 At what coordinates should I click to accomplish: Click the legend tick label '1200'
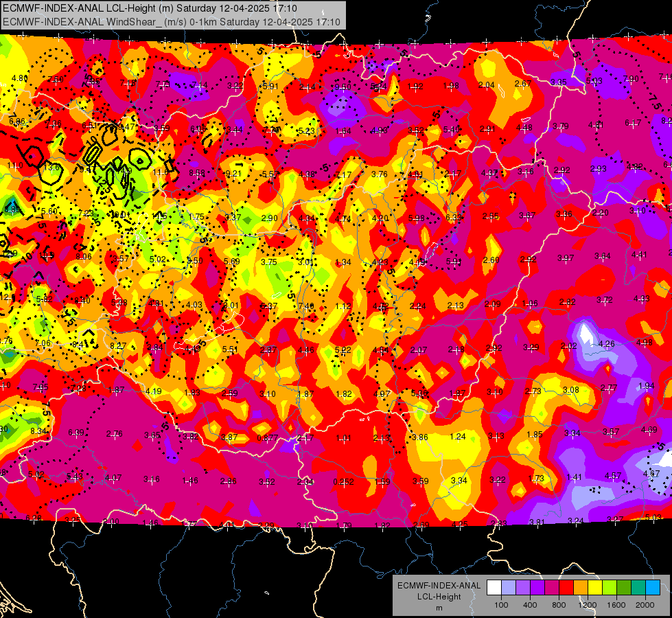[588, 605]
